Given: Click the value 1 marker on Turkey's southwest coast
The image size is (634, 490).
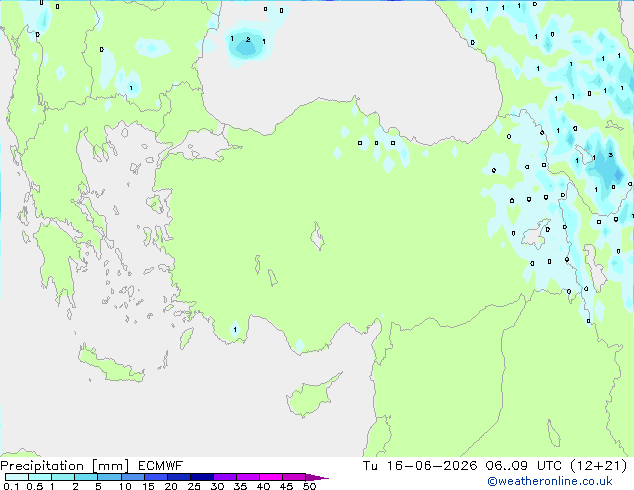Looking at the screenshot, I should click(235, 329).
